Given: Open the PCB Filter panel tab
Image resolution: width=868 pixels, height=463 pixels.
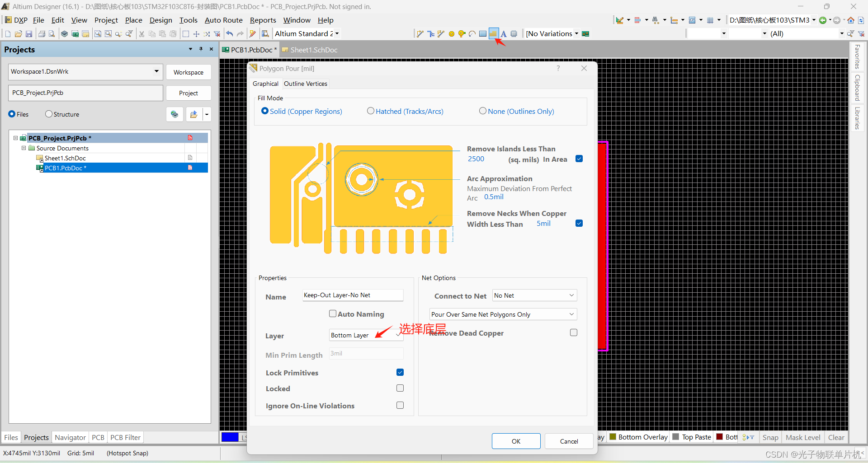Looking at the screenshot, I should [125, 437].
